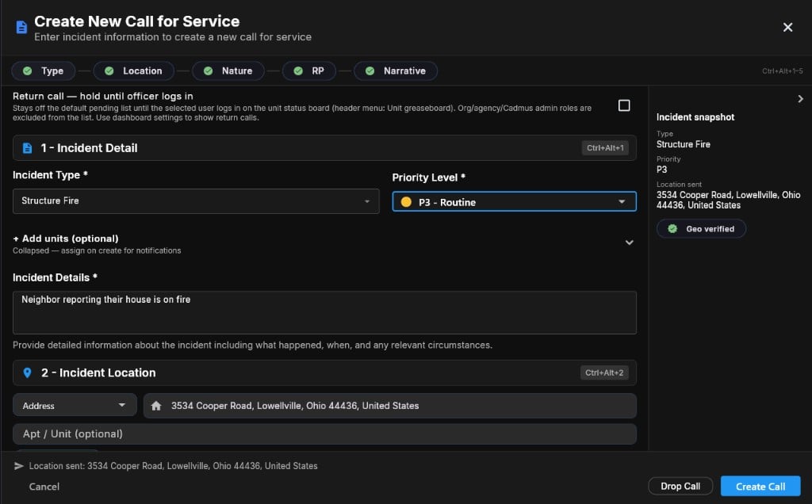Screen dimensions: 812x504
Task: Click the Incident Type dropdown arrow
Action: pos(366,201)
